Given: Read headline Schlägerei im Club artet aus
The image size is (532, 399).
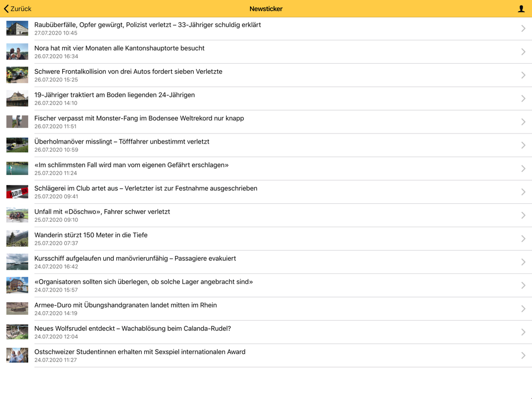Looking at the screenshot, I should [146, 188].
